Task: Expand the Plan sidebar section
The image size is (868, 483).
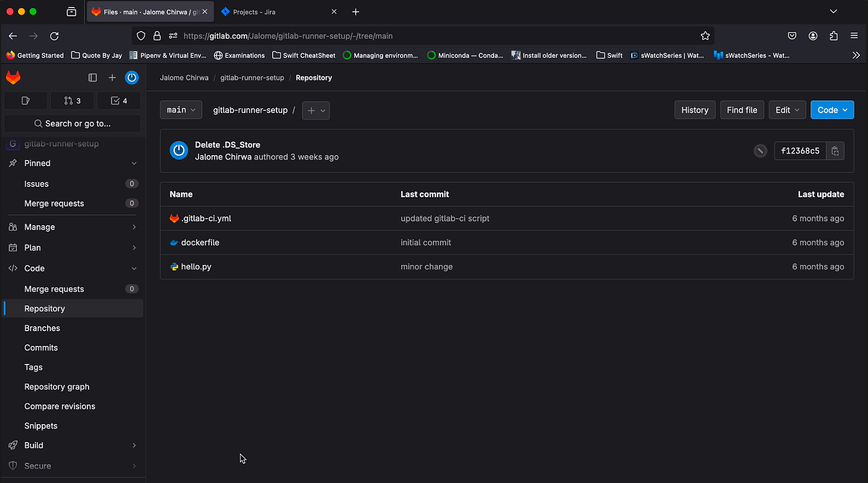Action: tap(73, 247)
